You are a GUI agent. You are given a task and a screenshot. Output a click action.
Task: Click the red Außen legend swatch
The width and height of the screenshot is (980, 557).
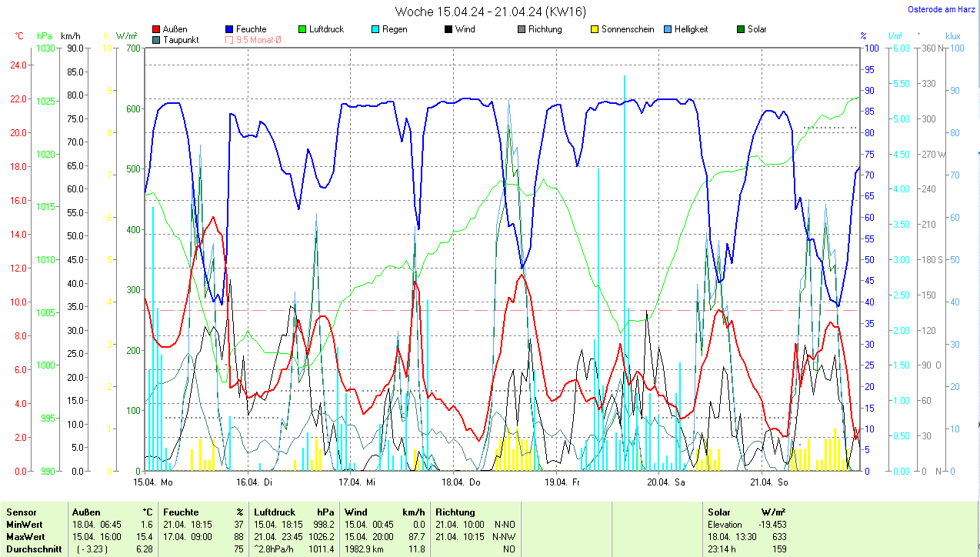click(157, 29)
